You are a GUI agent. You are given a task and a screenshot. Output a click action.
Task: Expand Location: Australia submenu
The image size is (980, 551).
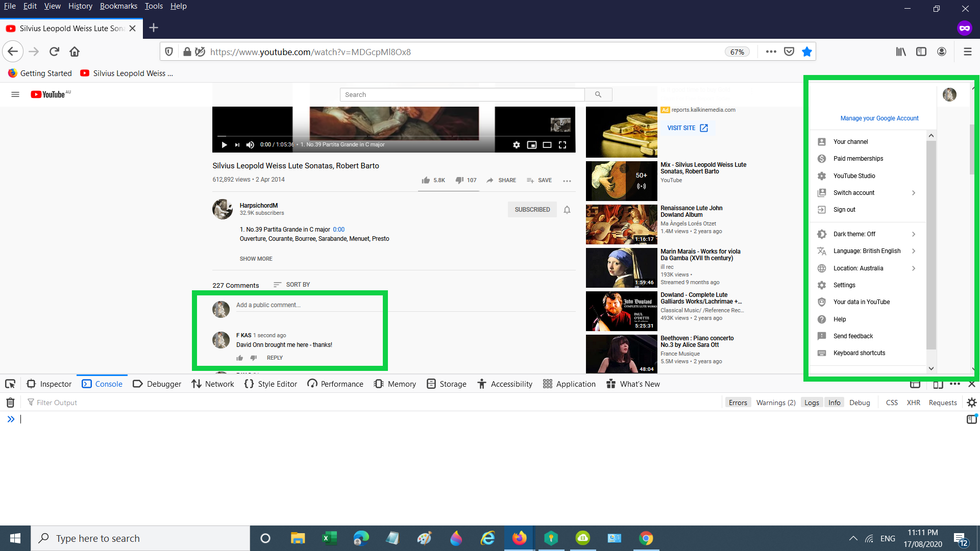coord(914,268)
